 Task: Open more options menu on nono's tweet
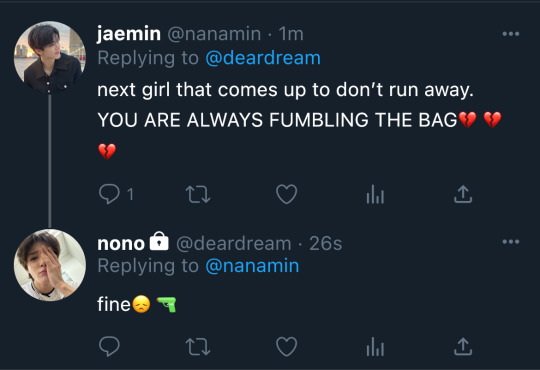click(511, 241)
